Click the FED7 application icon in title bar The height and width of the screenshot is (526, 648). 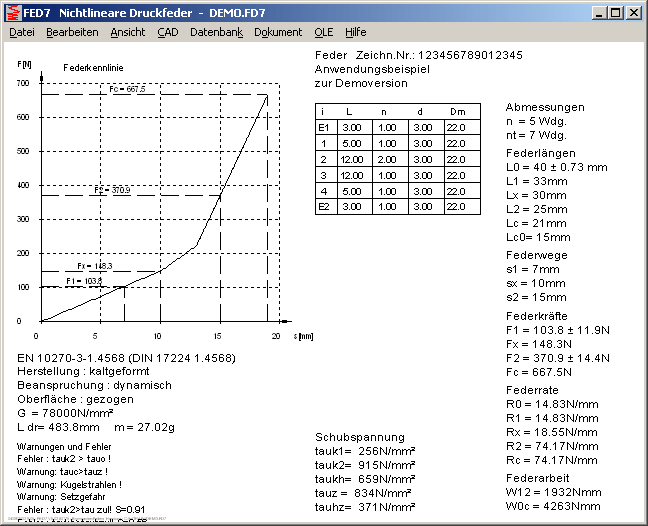click(x=12, y=12)
